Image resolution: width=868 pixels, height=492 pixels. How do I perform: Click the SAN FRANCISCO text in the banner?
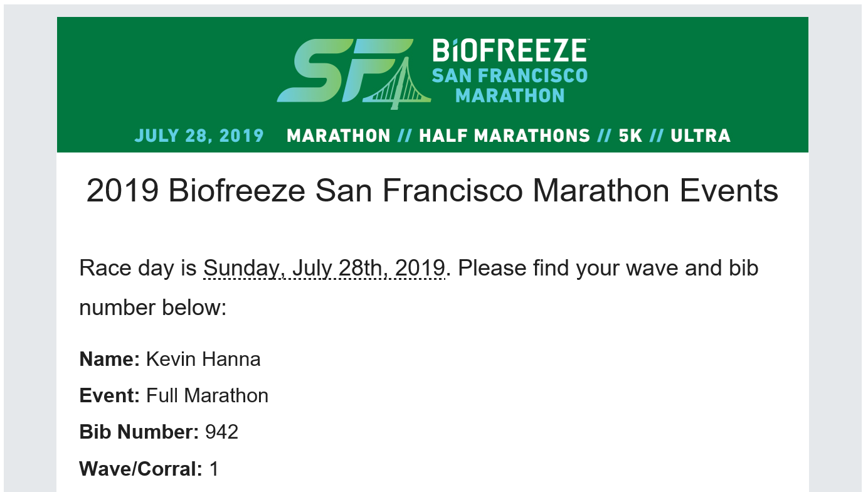pos(510,76)
